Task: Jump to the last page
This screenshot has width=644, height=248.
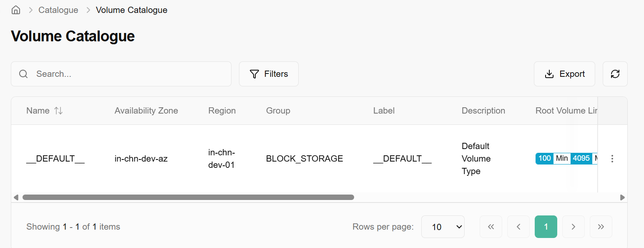Action: (601, 227)
